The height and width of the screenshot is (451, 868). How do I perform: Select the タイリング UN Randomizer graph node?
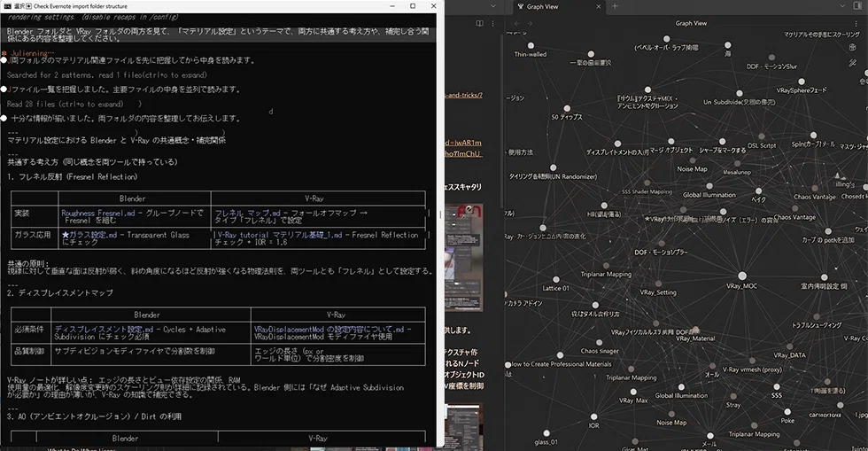(553, 167)
